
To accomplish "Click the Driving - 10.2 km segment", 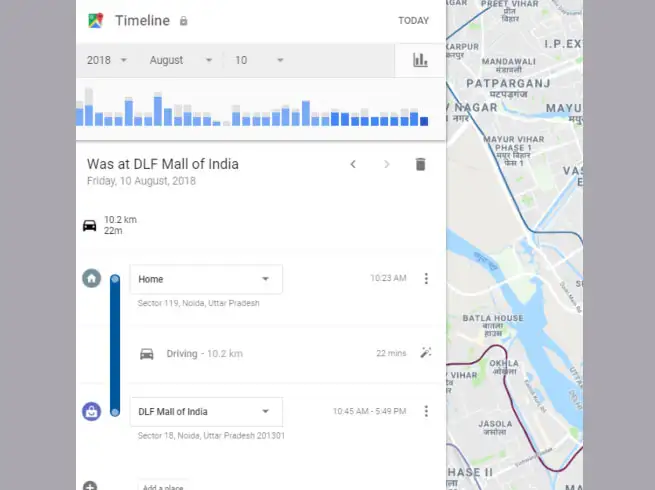I will pyautogui.click(x=204, y=353).
